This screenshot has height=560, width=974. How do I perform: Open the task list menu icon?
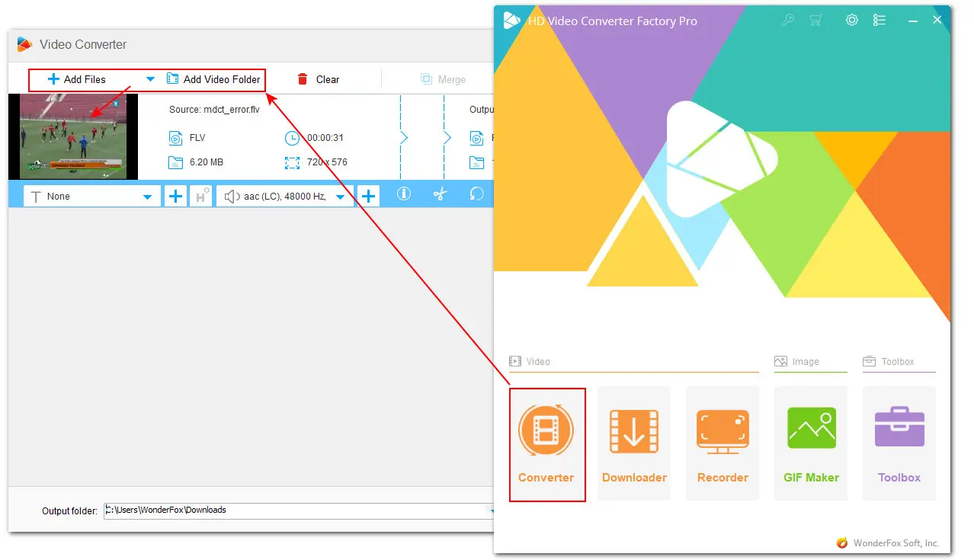879,21
